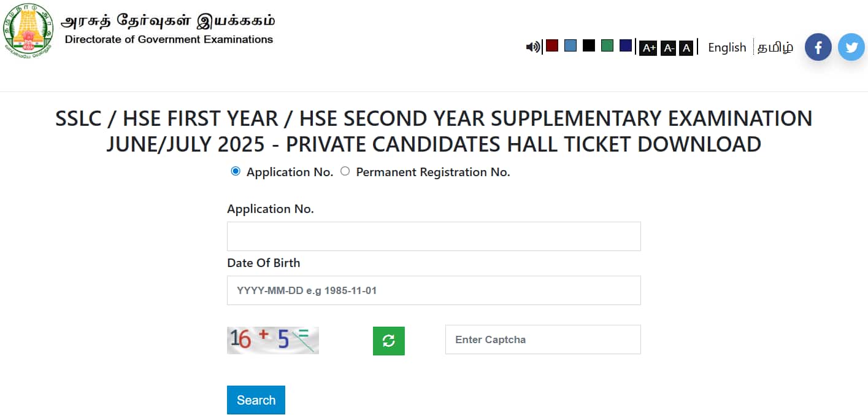Switch site language to English
868x415 pixels.
tap(727, 47)
